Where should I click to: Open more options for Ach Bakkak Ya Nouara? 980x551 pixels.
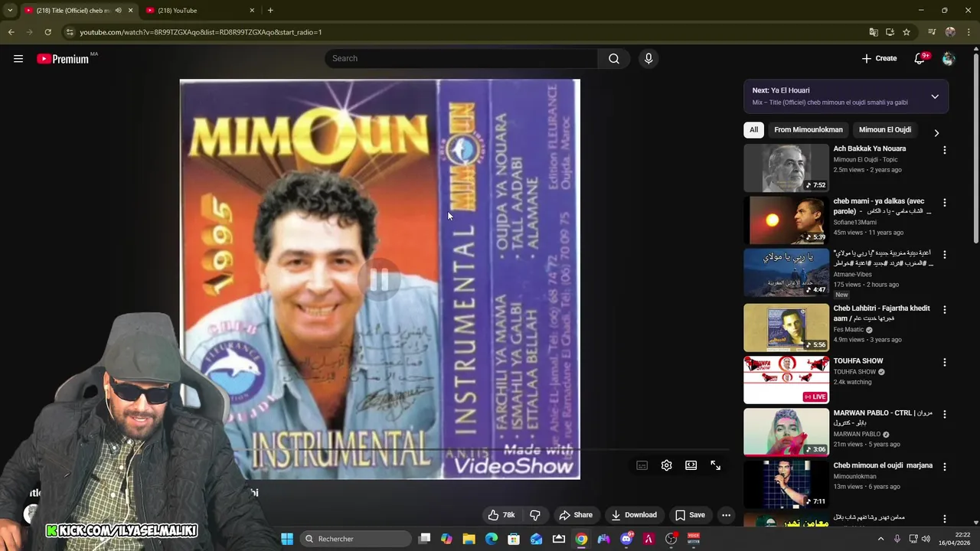[945, 150]
